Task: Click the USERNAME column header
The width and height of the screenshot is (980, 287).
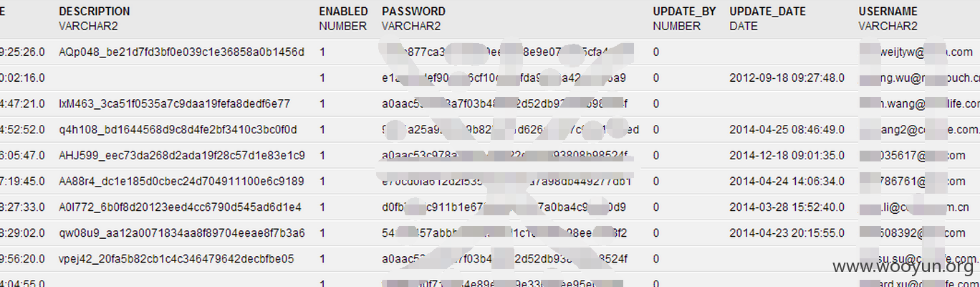Action: click(x=888, y=11)
